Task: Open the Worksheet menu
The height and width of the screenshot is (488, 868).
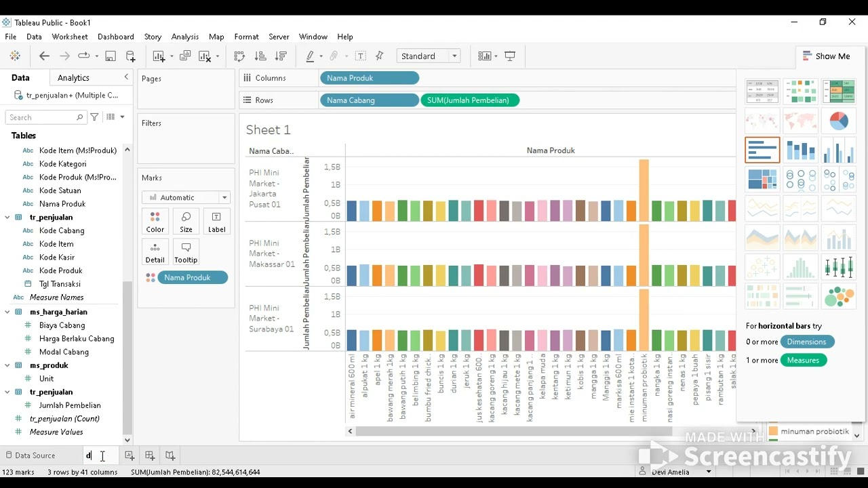Action: pyautogui.click(x=70, y=37)
